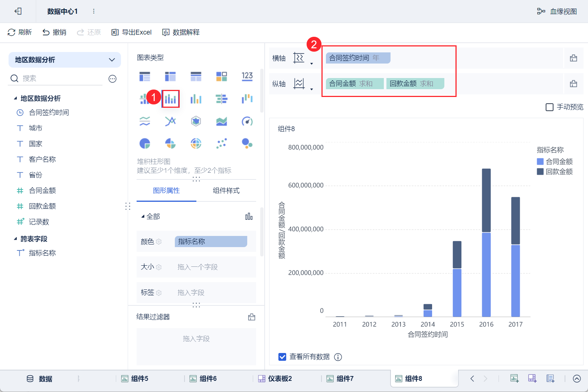Click the 合同金额 求和 pill on 纵轴

[x=355, y=84]
